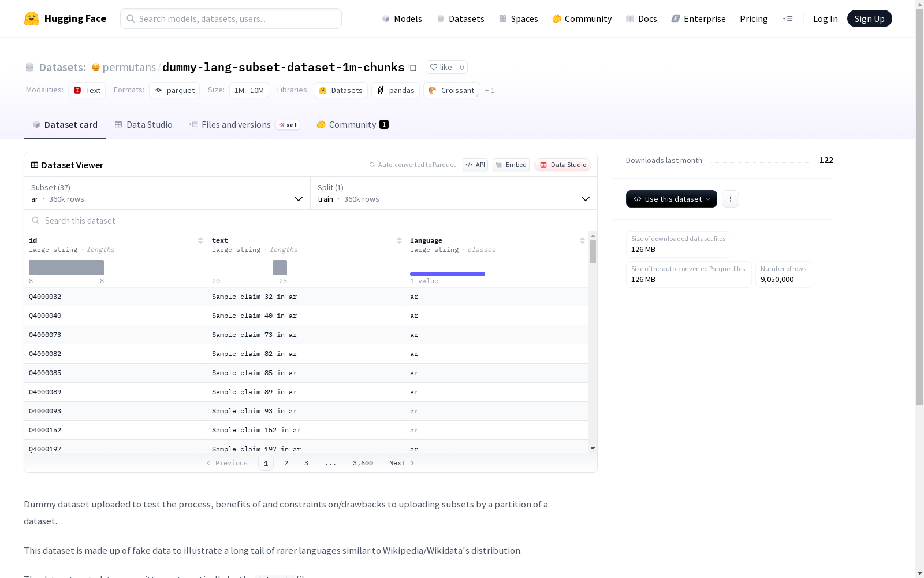Screen dimensions: 924x578
Task: Click the permutans user avatar icon
Action: (x=96, y=67)
